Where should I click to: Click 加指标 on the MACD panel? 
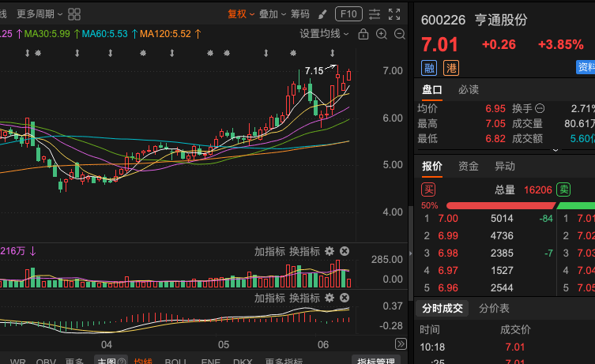269,298
